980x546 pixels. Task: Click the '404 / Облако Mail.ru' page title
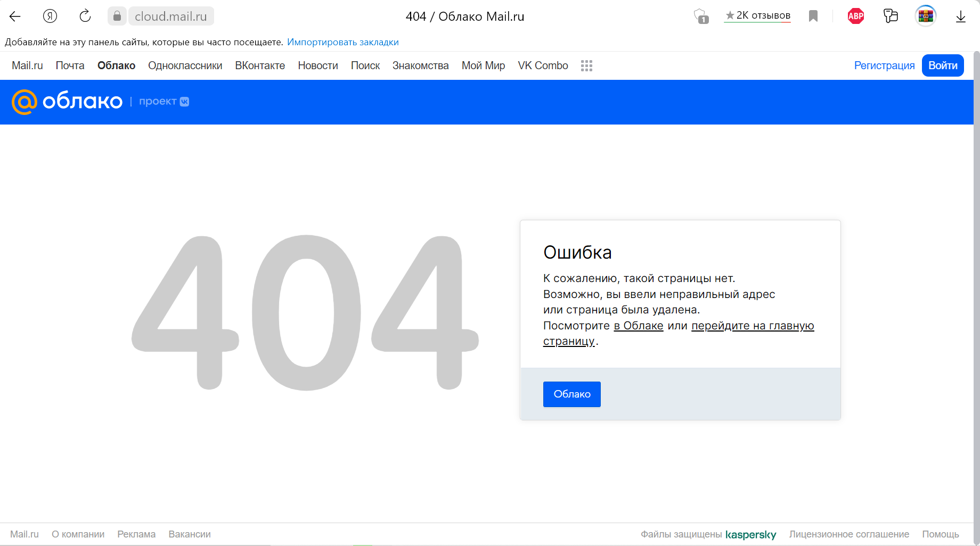tap(465, 16)
